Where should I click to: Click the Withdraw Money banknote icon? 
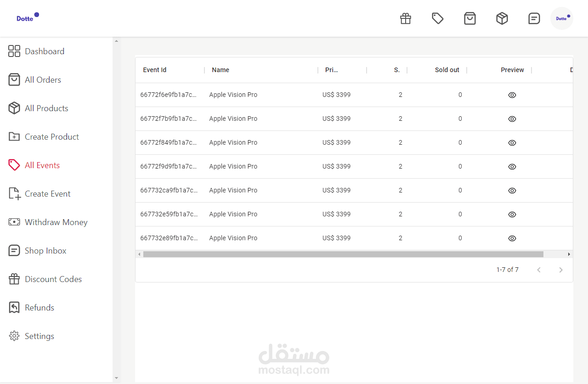[x=14, y=222]
